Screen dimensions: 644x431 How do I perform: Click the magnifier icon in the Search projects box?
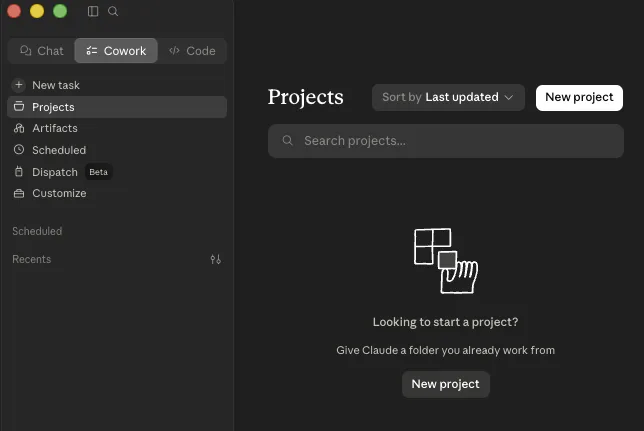coord(288,141)
